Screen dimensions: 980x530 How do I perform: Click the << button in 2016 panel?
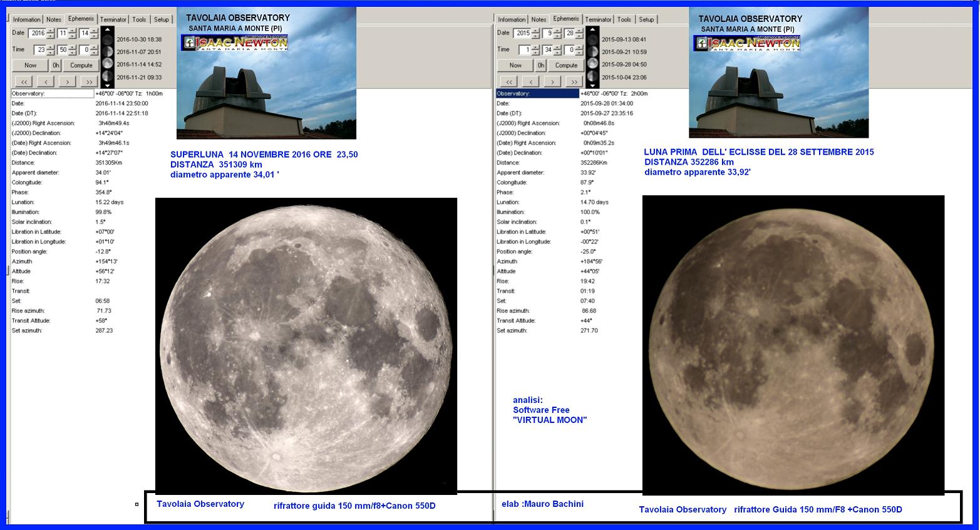click(x=24, y=82)
